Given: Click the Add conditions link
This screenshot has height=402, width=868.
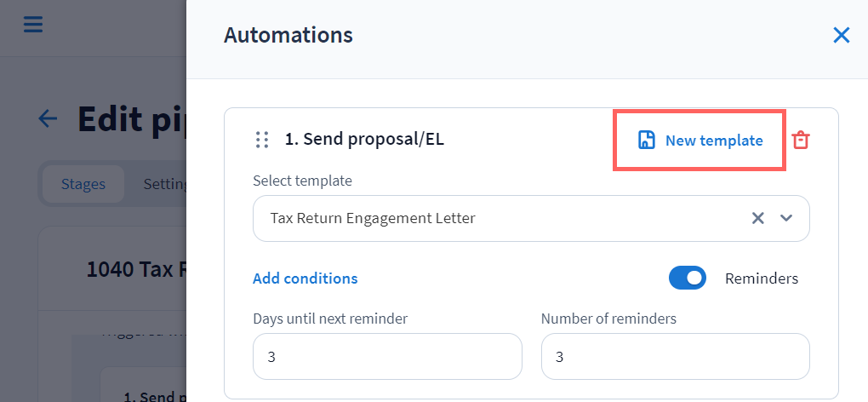Looking at the screenshot, I should click(x=305, y=279).
